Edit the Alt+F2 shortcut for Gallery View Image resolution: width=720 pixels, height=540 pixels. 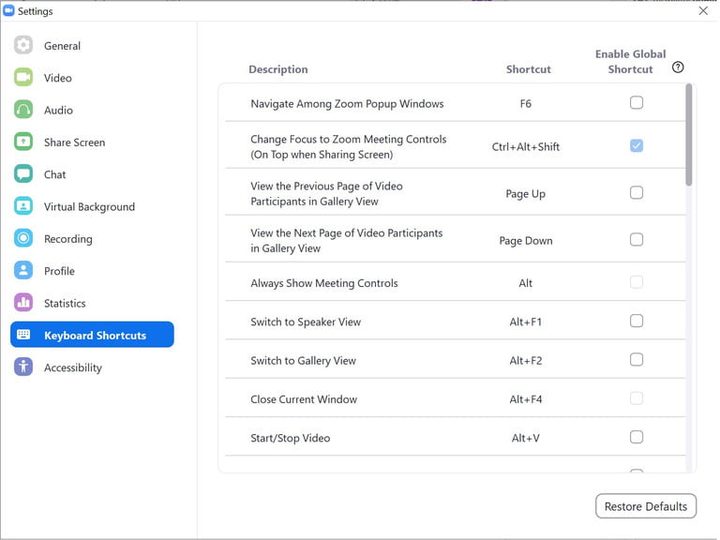pos(525,361)
